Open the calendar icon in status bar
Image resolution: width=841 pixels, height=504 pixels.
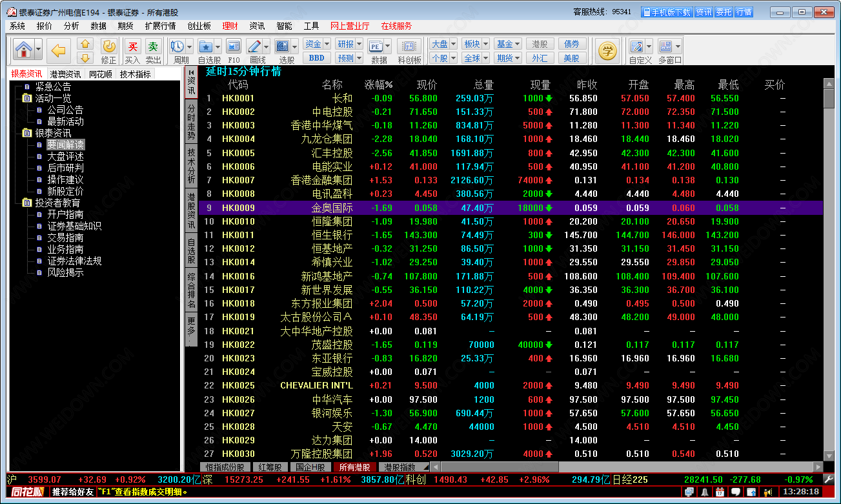[x=720, y=492]
